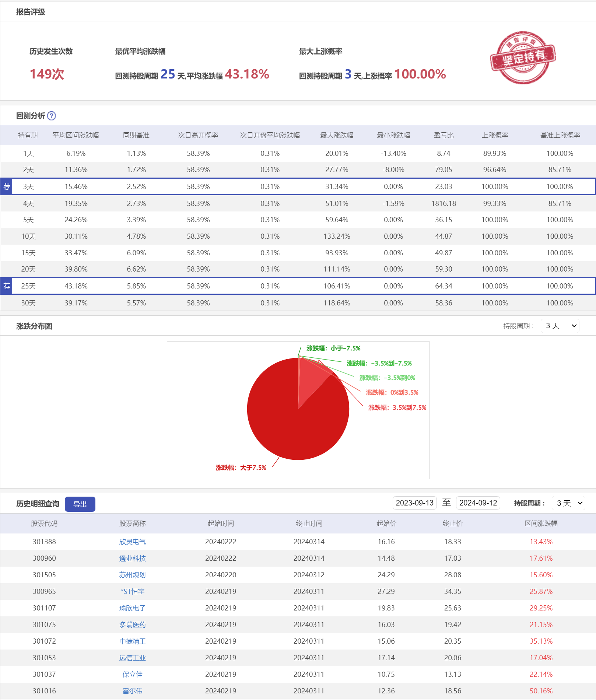This screenshot has width=596, height=700.
Task: Click the 荐 badge on the 3天 row
Action: click(x=7, y=187)
